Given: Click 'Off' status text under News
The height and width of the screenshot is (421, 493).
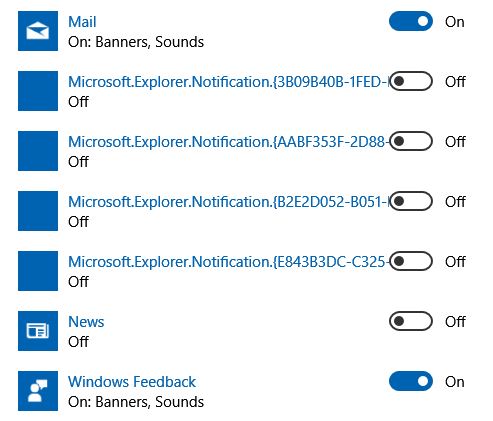Looking at the screenshot, I should (x=78, y=342).
